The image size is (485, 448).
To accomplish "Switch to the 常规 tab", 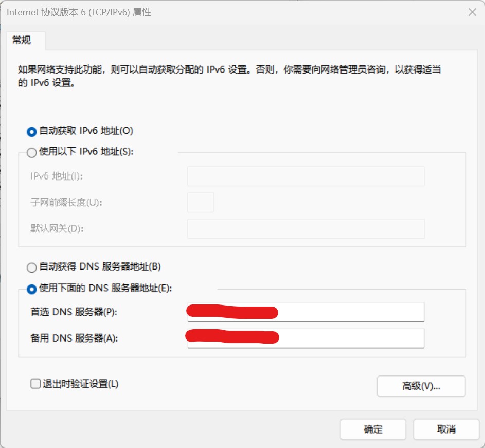I will (22, 40).
